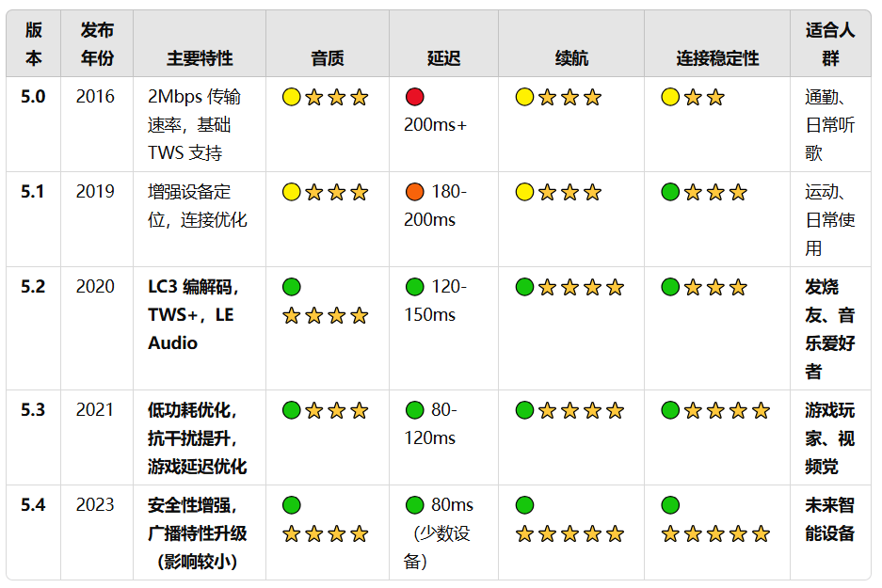
Task: Click the 连接稳定性 column header
Action: pos(717,58)
